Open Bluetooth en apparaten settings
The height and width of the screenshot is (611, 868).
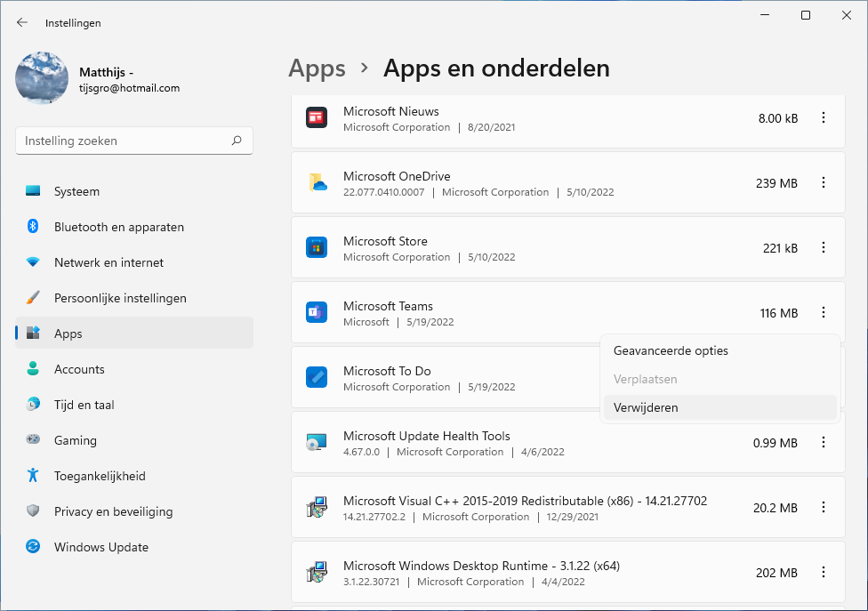pyautogui.click(x=118, y=227)
